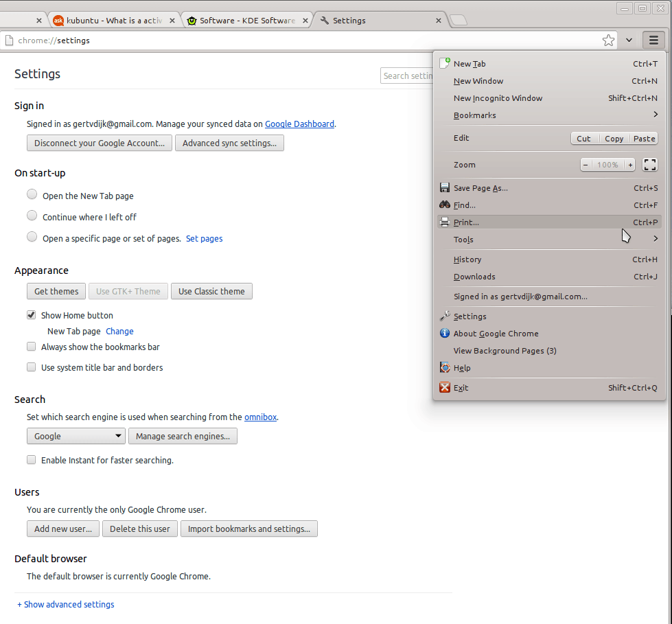Click the Paste button in Edit row
This screenshot has height=624, width=672.
pos(644,139)
